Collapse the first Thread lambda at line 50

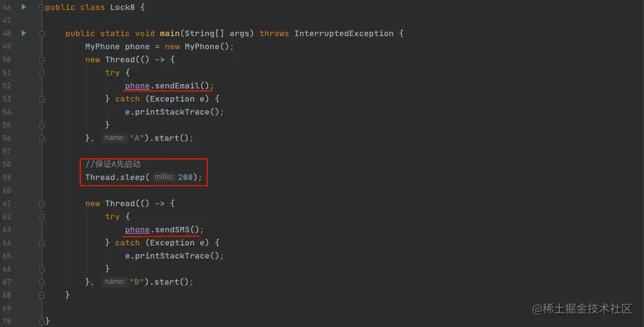tap(42, 60)
